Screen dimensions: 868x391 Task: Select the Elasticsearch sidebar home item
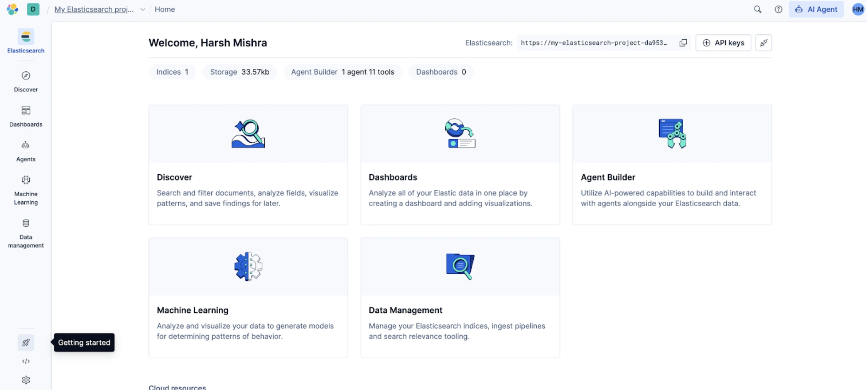pyautogui.click(x=26, y=41)
